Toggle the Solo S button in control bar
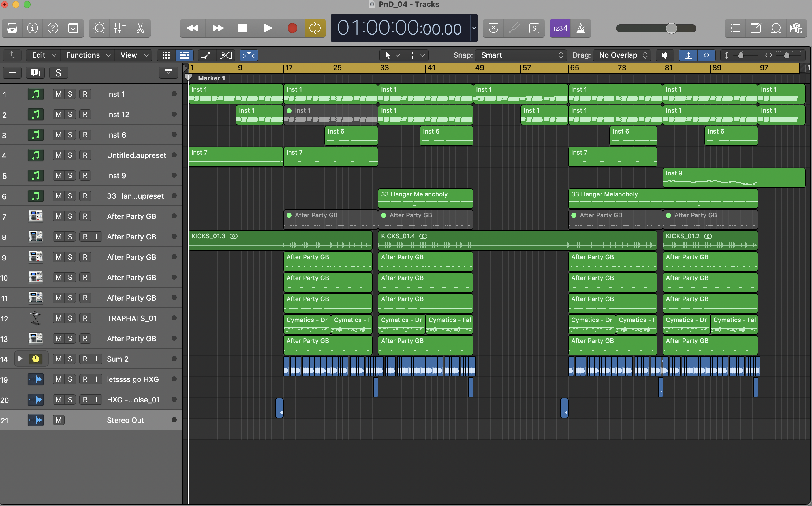 coord(534,28)
